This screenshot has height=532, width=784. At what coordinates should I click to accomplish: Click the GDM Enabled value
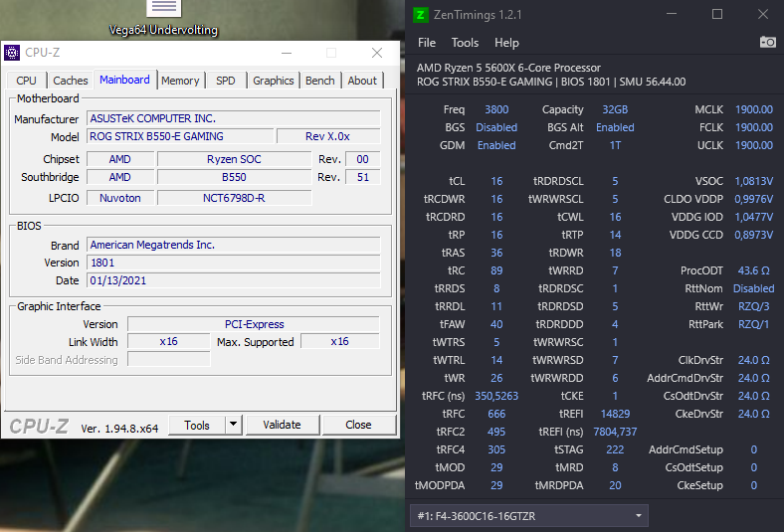pyautogui.click(x=496, y=145)
